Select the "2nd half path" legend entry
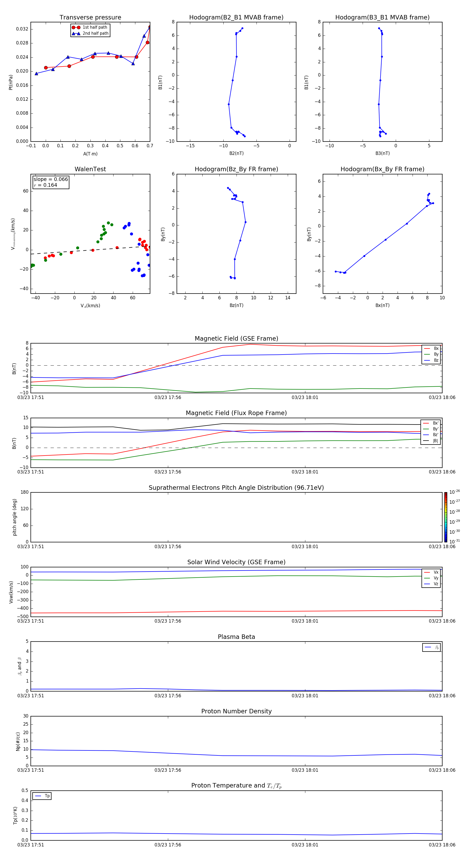The height and width of the screenshot is (868, 473). [90, 33]
